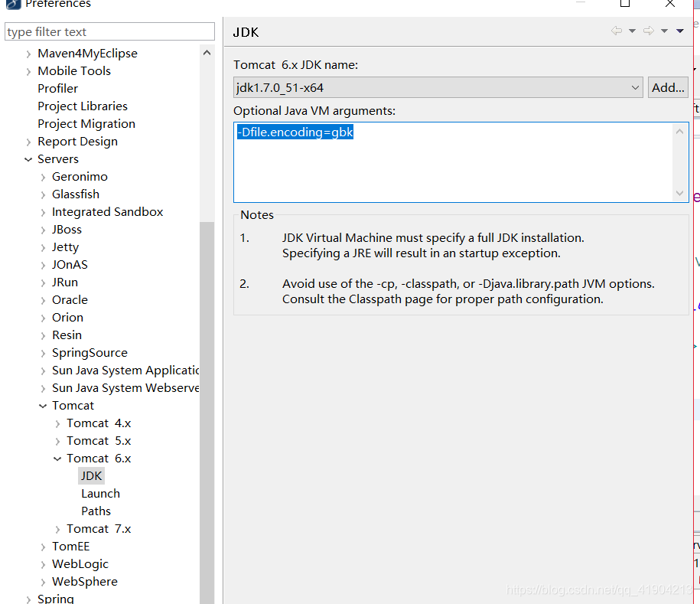Expand the Geronimo server node
The width and height of the screenshot is (700, 604).
pyautogui.click(x=43, y=178)
